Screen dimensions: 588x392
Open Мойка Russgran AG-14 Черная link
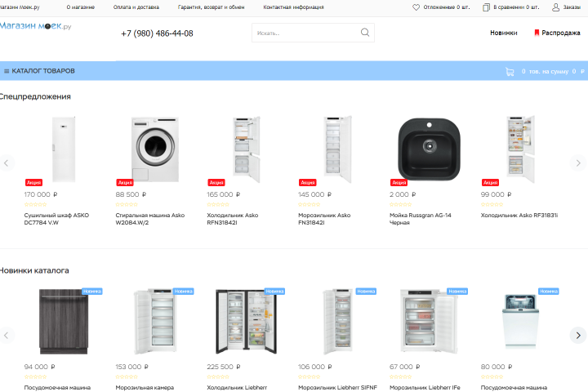[x=421, y=219]
